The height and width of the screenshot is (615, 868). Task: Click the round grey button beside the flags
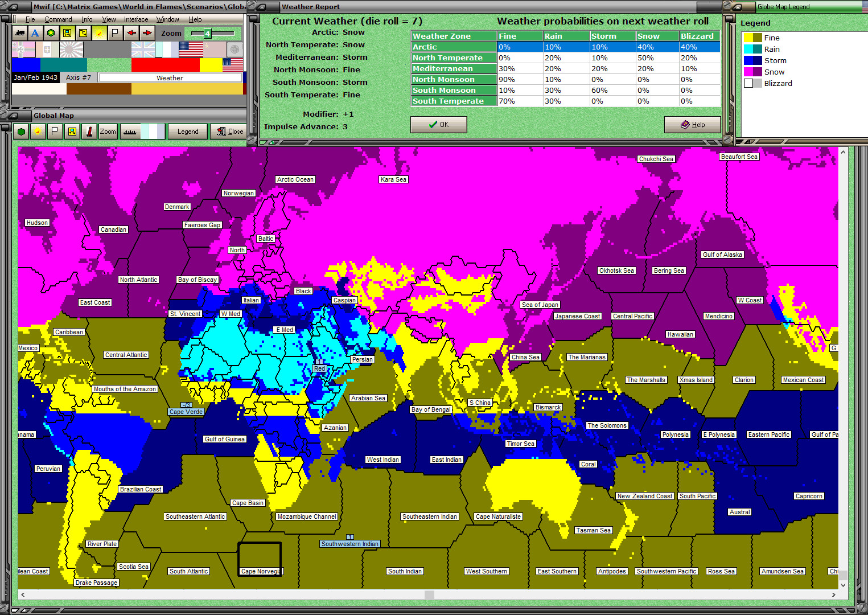point(235,50)
